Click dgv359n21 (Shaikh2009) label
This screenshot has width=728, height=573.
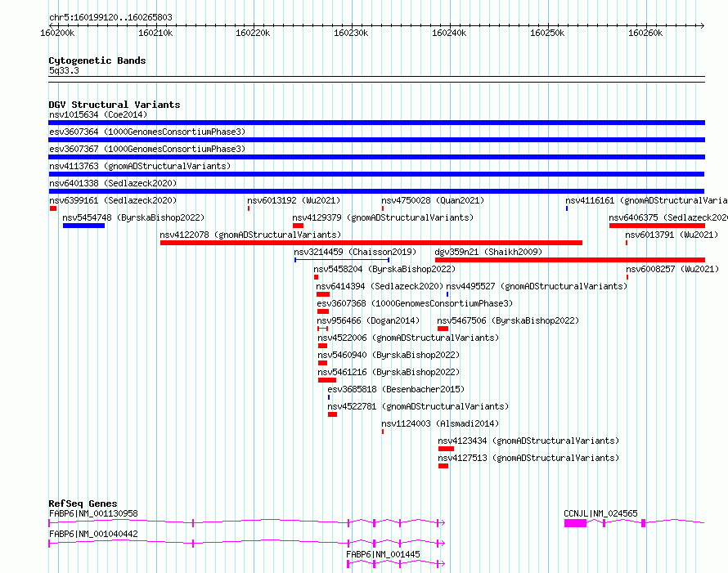[488, 252]
